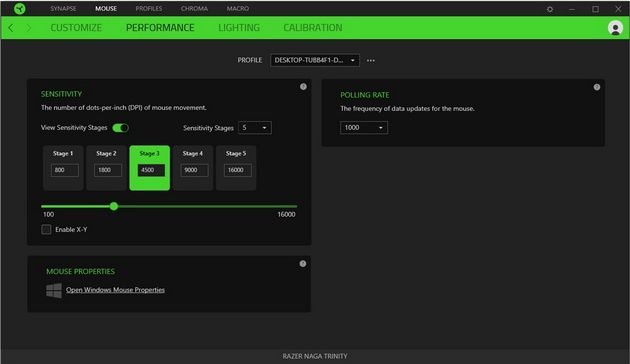The image size is (630, 364).
Task: Switch to the Calibration tab
Action: [313, 28]
